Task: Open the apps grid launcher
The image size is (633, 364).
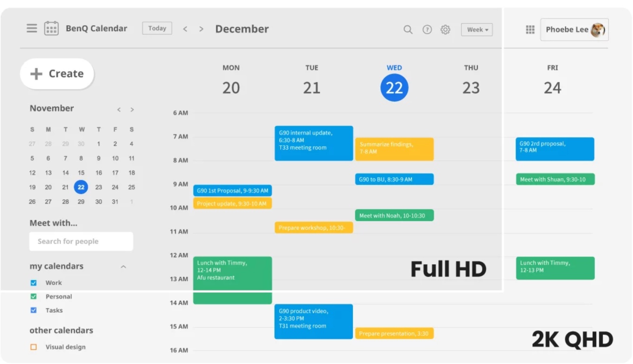Action: [x=530, y=29]
